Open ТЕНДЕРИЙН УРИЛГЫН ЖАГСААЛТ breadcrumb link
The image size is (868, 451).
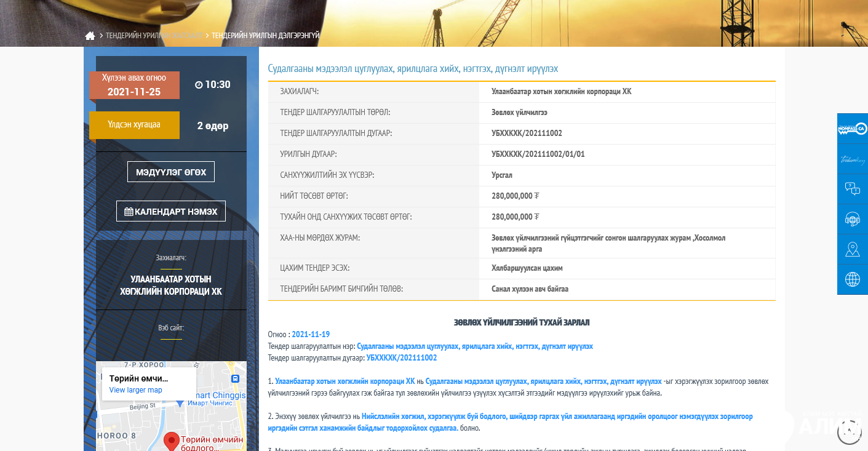(154, 36)
